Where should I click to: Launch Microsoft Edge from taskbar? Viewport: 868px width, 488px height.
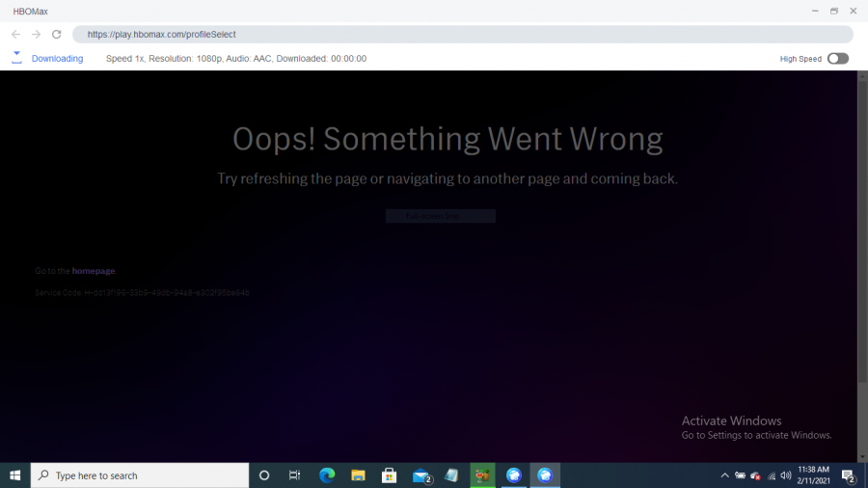(x=327, y=475)
